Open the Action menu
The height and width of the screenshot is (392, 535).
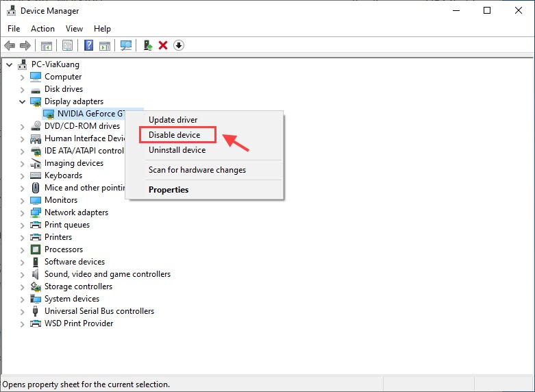click(42, 29)
